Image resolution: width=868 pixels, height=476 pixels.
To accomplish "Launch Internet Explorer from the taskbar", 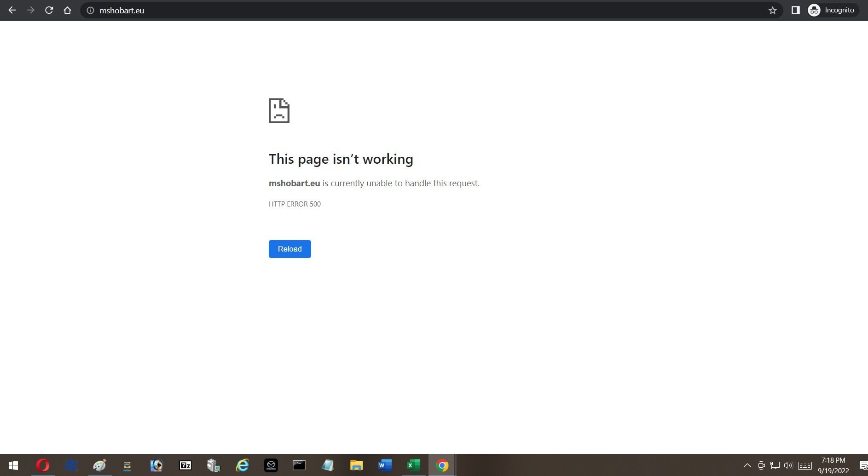I will pos(242,465).
